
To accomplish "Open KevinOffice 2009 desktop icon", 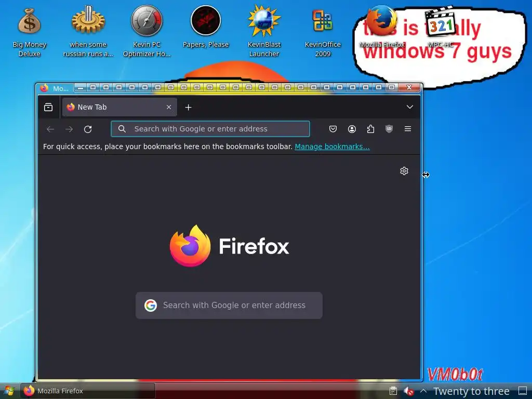I will [323, 32].
